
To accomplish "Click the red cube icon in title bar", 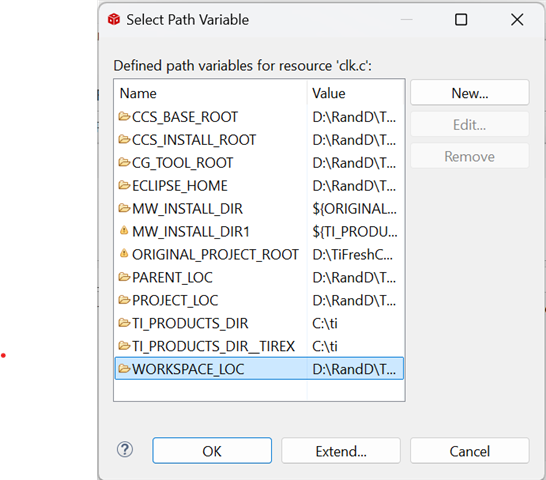I will (114, 19).
